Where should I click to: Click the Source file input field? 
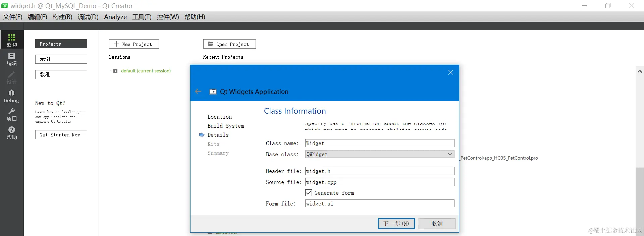coord(380,182)
